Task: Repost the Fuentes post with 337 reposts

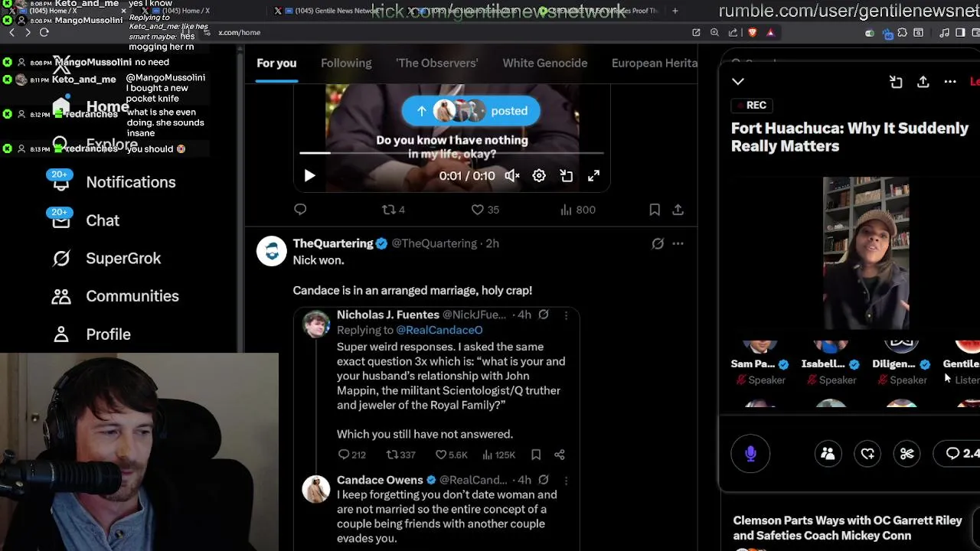Action: [x=400, y=455]
